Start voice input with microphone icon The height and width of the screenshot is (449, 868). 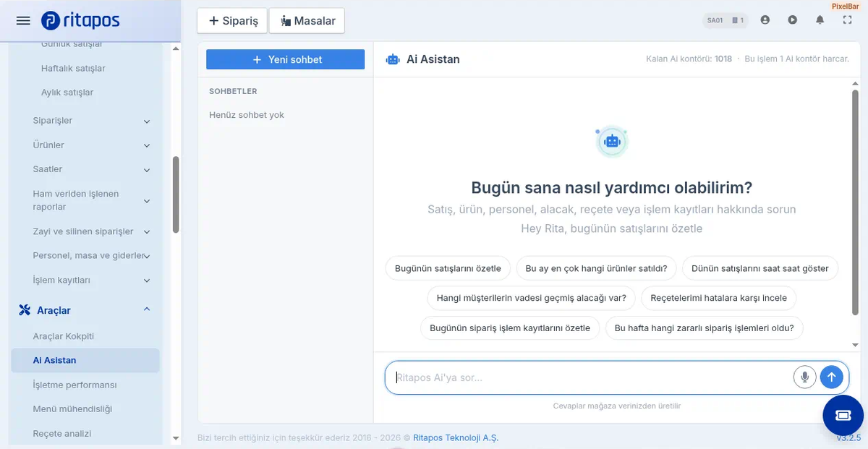[804, 377]
